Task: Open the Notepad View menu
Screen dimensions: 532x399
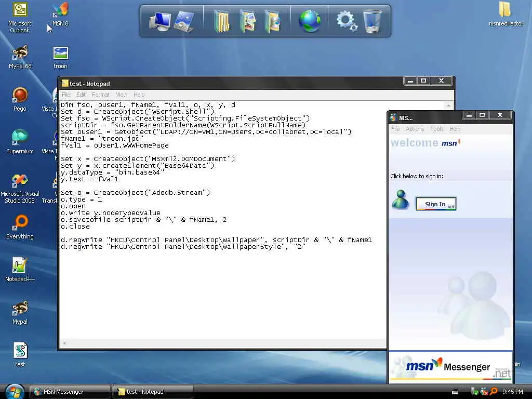Action: click(122, 95)
